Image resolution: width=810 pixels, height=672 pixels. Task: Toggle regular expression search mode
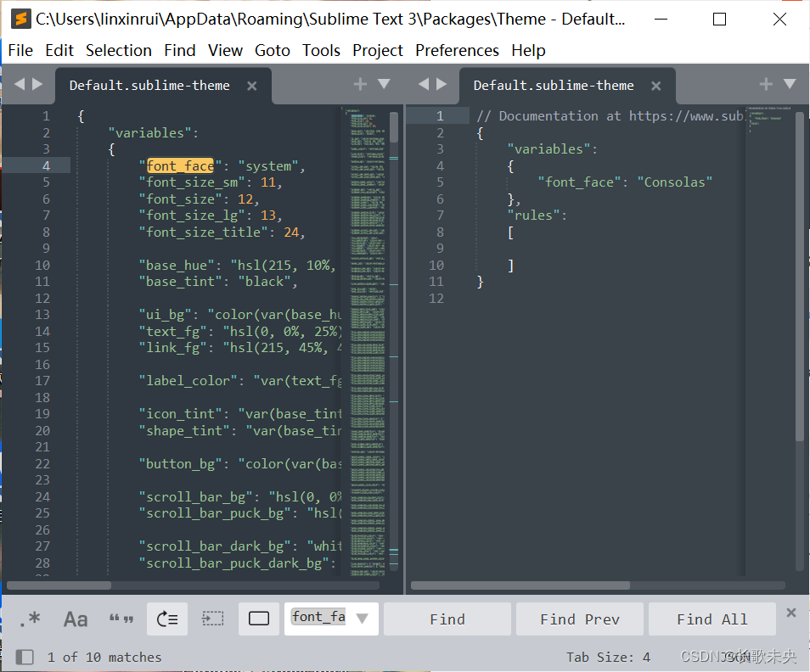30,619
